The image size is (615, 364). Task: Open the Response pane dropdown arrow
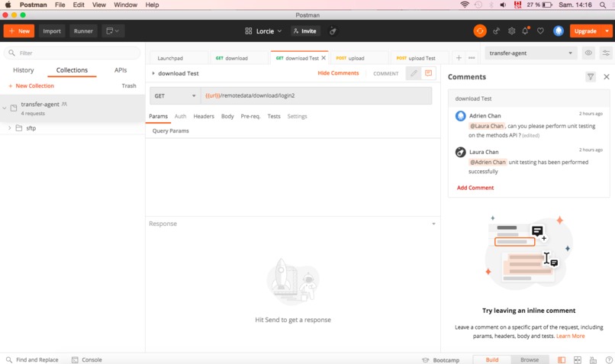click(x=434, y=224)
